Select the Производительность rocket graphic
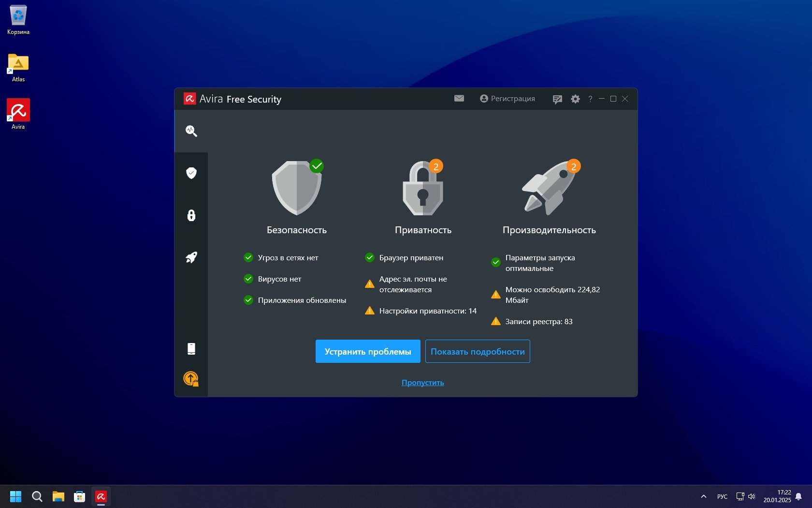This screenshot has width=812, height=508. pyautogui.click(x=549, y=189)
